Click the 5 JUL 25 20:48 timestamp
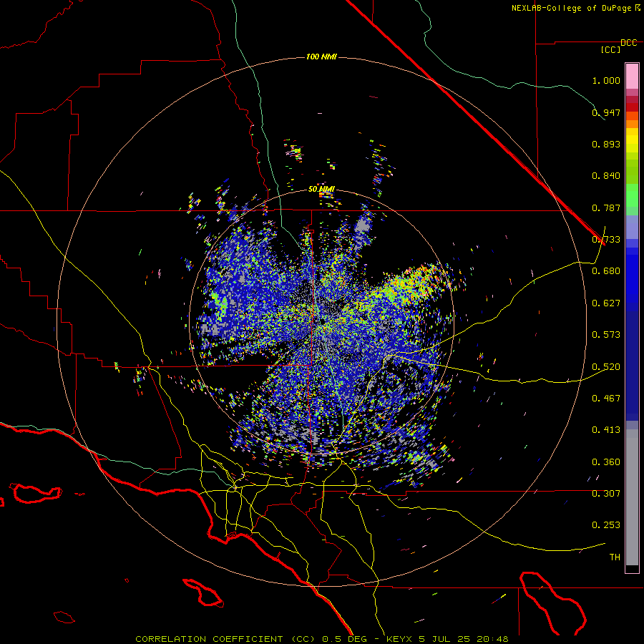 pos(464,639)
